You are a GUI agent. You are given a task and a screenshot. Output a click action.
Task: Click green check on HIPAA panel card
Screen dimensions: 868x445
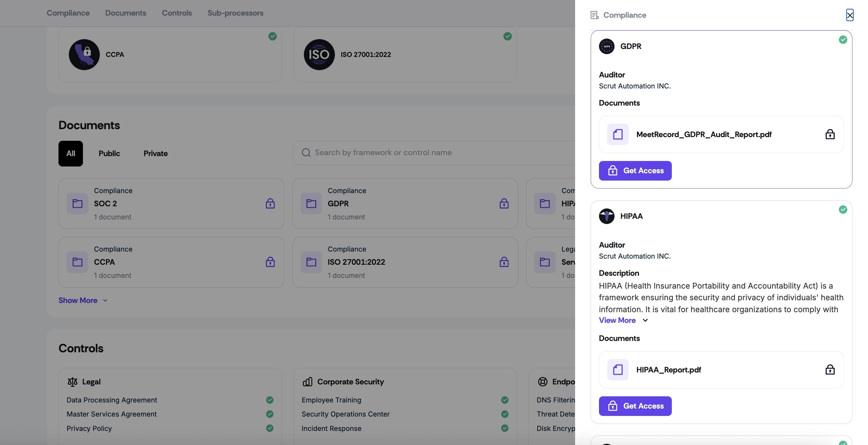click(x=843, y=210)
